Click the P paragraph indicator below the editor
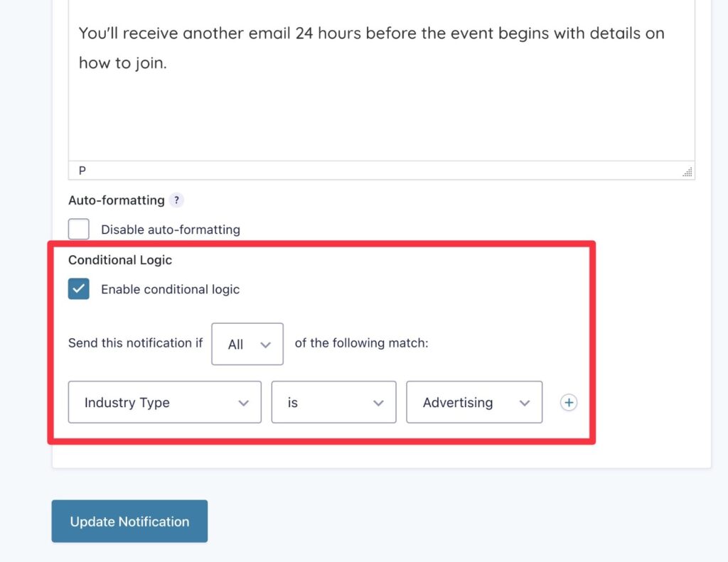 82,170
